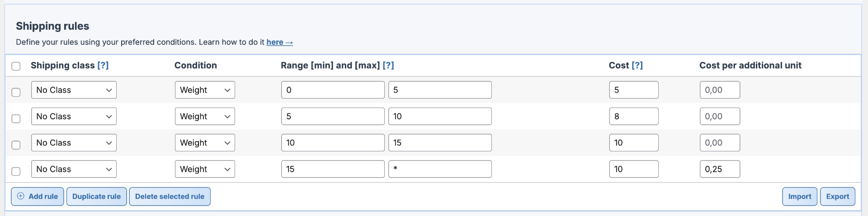Image resolution: width=868 pixels, height=216 pixels.
Task: Click the additional unit cost field 0,25
Action: (720, 169)
